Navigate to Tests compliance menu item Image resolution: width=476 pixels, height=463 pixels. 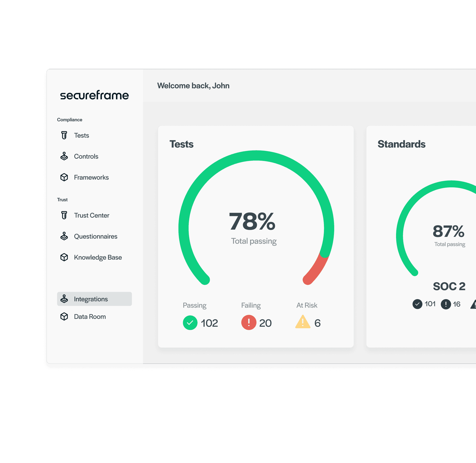point(82,135)
